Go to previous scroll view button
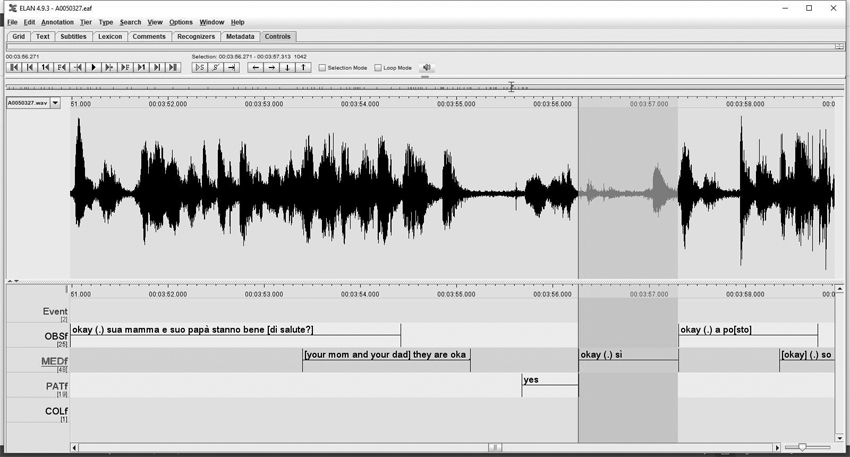The height and width of the screenshot is (457, 850). 30,67
